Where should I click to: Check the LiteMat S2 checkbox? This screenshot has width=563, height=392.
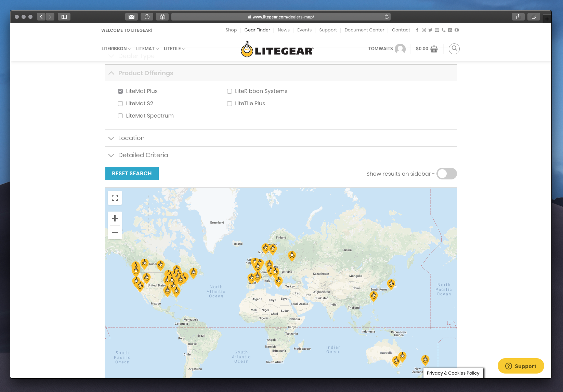coord(120,104)
